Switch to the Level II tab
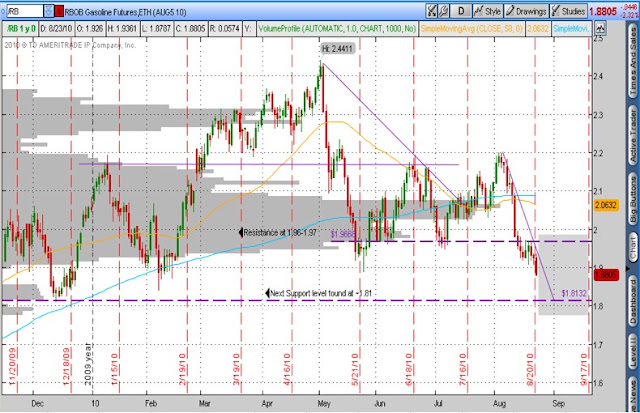The height and width of the screenshot is (413, 640). pyautogui.click(x=633, y=350)
